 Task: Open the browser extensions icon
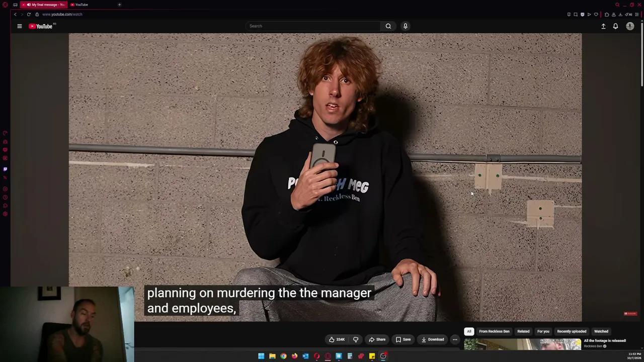(x=607, y=15)
